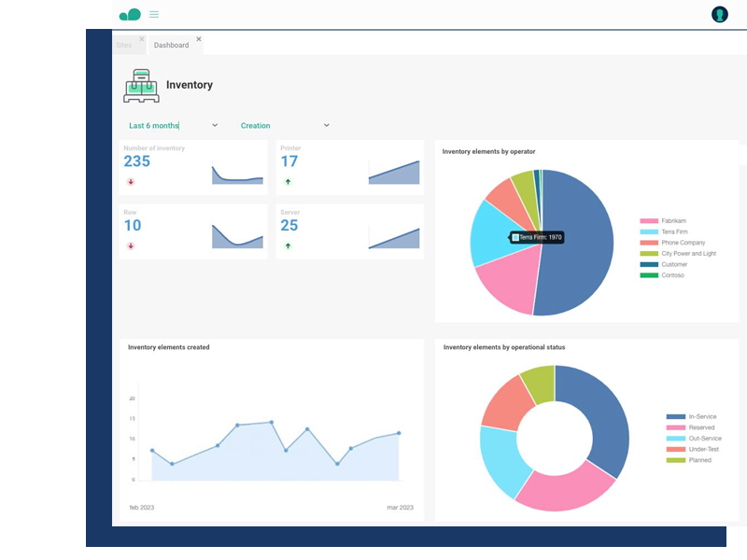This screenshot has height=560, width=747.
Task: Toggle In-Service in the status legend
Action: coord(702,416)
